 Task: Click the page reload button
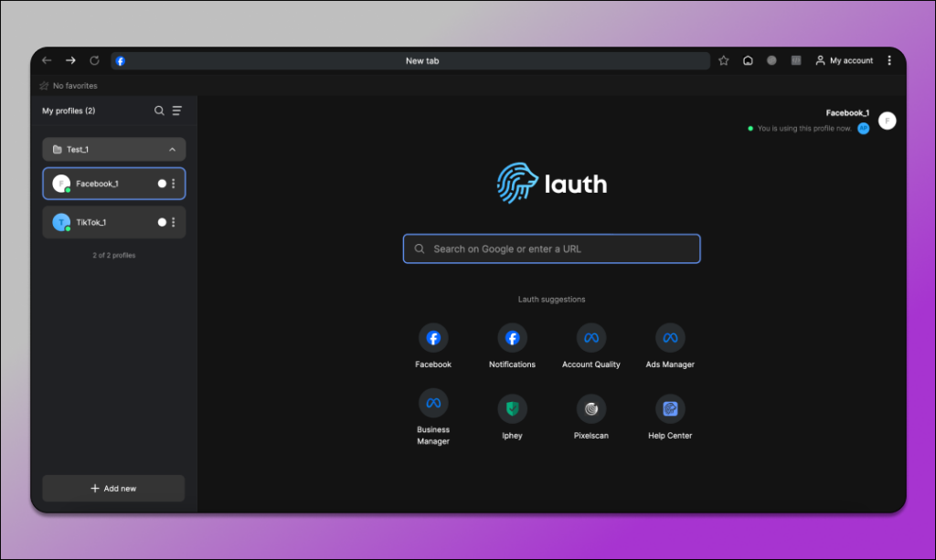(93, 60)
